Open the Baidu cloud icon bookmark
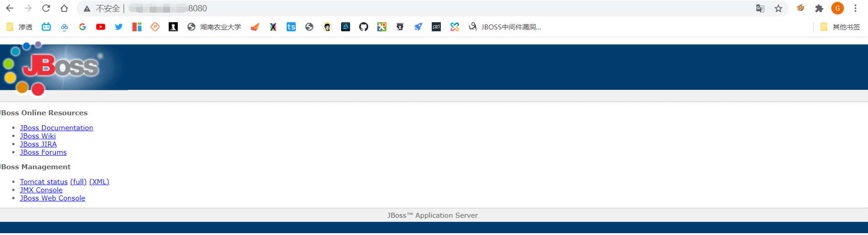This screenshot has height=235, width=868. [64, 27]
